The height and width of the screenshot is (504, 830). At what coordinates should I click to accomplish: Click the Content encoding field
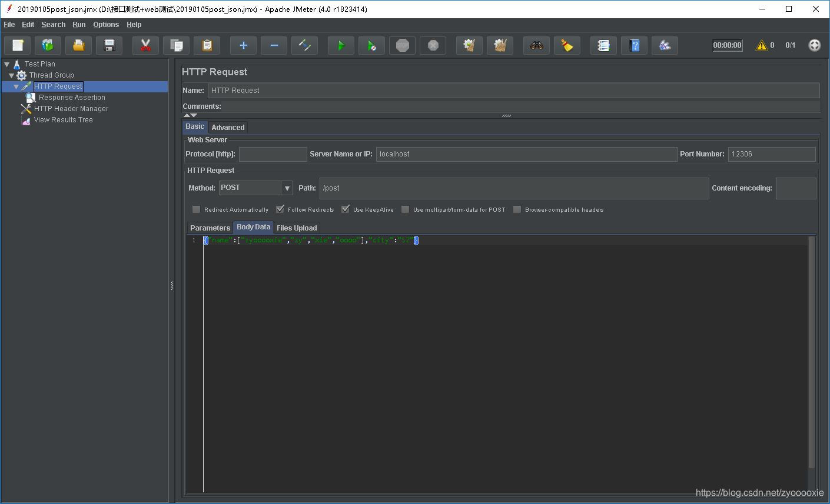tap(796, 188)
